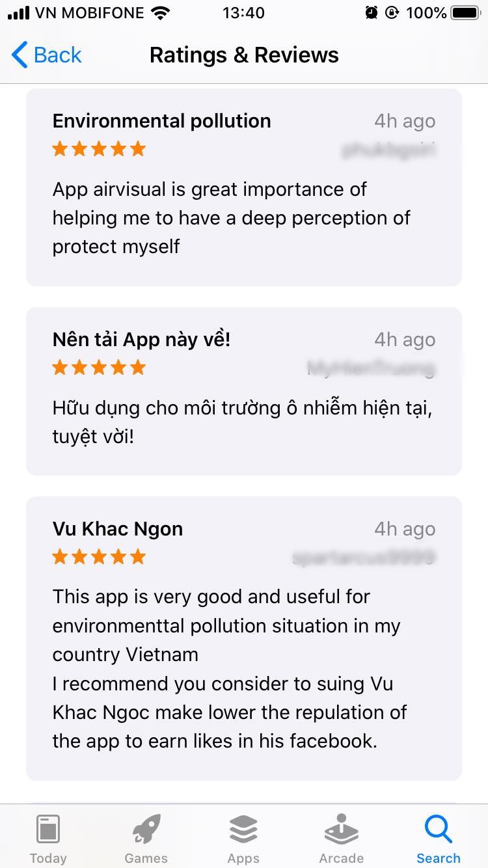The image size is (488, 868).
Task: Tap the Back chevron arrow
Action: 20,55
